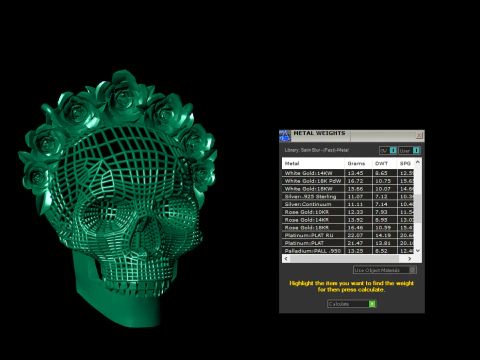Click the SPG column header
The height and width of the screenshot is (360, 480).
406,163
